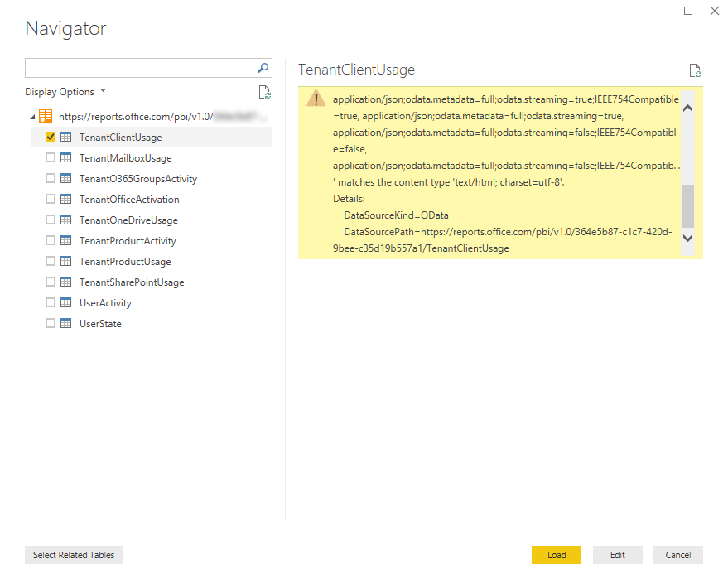728x579 pixels.
Task: Click the reports.office.com/pbi/v1.0 URL node
Action: click(162, 117)
